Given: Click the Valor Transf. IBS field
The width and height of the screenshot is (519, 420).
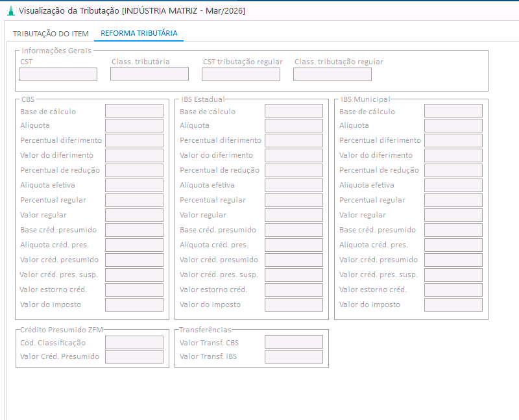Looking at the screenshot, I should pyautogui.click(x=294, y=357).
